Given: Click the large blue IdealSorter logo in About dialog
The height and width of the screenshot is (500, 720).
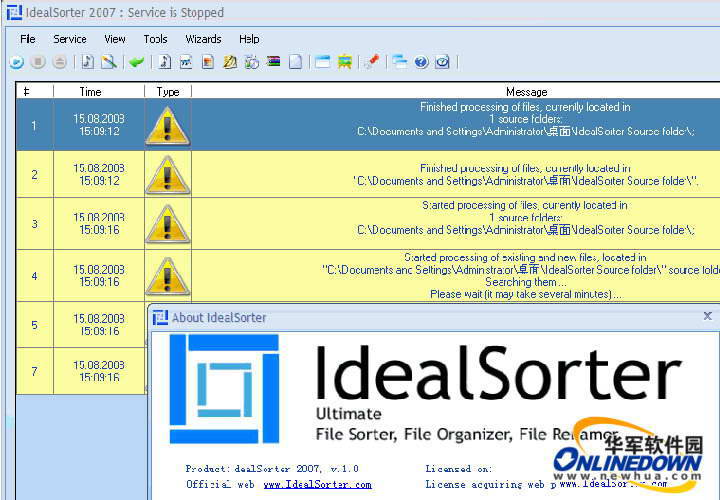Looking at the screenshot, I should (x=224, y=389).
